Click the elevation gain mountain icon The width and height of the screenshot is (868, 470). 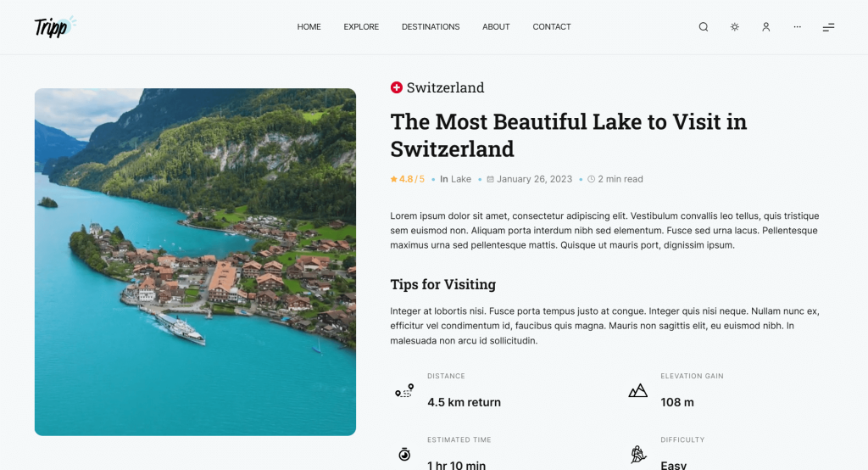638,391
